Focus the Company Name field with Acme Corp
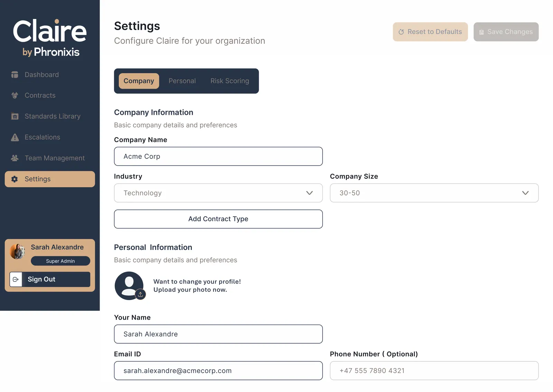This screenshot has width=553, height=392. point(218,156)
